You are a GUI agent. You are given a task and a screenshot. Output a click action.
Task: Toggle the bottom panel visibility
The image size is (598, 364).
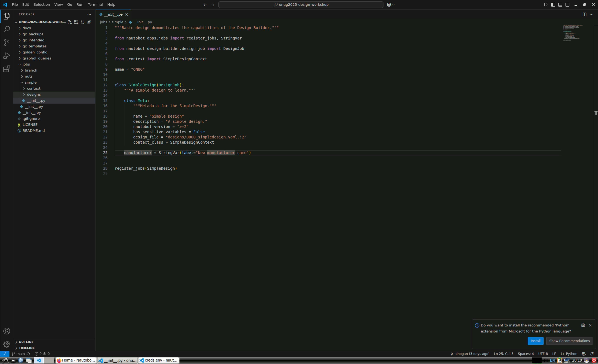[x=560, y=5]
